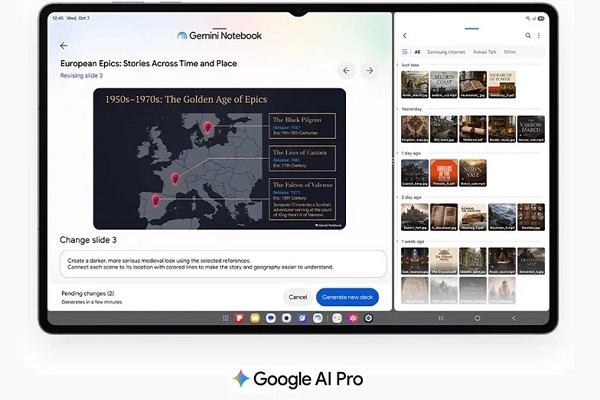Open the blue Messages bubble taskbar icon
This screenshot has width=600, height=400.
271,318
